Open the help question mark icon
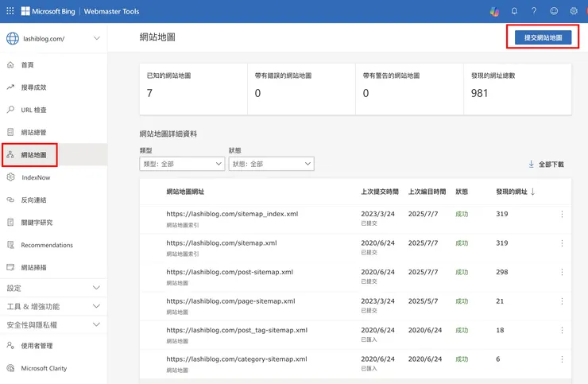Image resolution: width=588 pixels, height=384 pixels. tap(534, 11)
